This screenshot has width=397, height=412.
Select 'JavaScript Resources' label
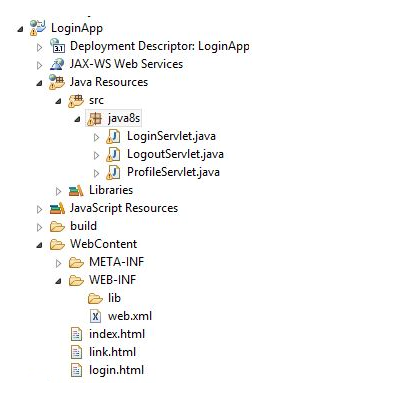pos(124,208)
